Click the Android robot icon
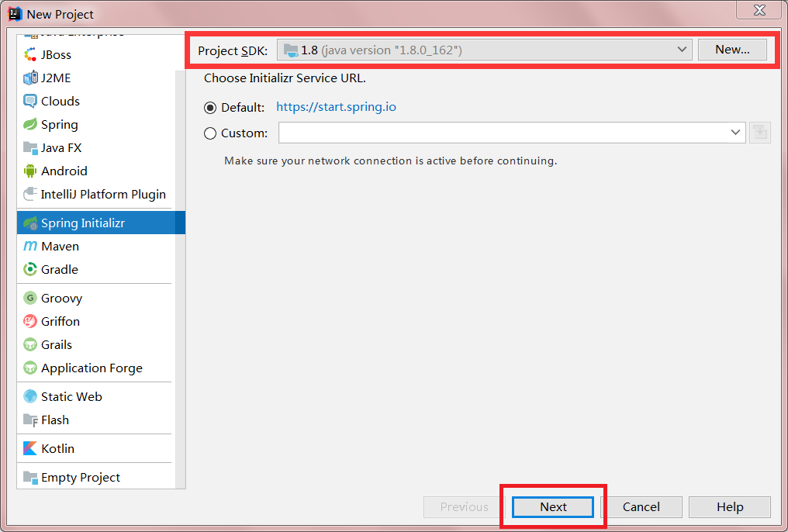Image resolution: width=788 pixels, height=532 pixels. point(30,171)
